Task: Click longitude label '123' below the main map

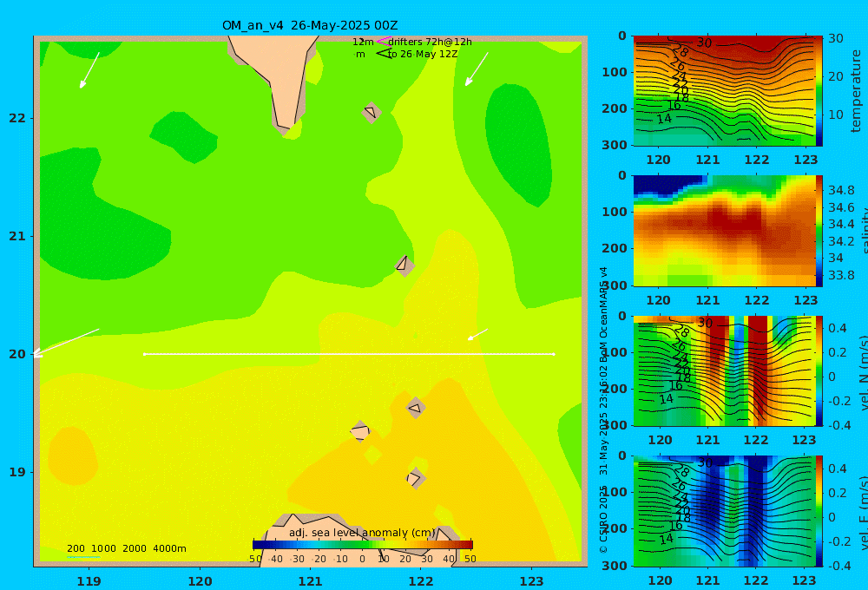Action: (x=531, y=581)
